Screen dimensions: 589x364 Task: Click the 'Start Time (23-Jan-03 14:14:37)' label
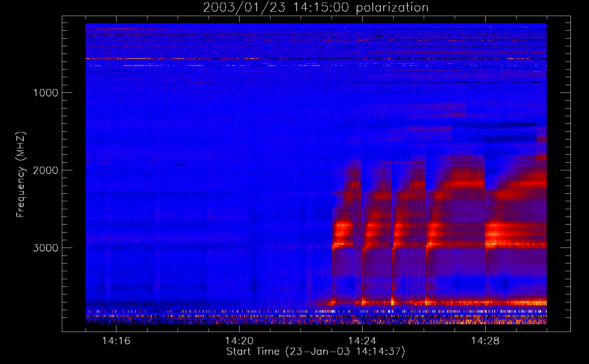316,352
